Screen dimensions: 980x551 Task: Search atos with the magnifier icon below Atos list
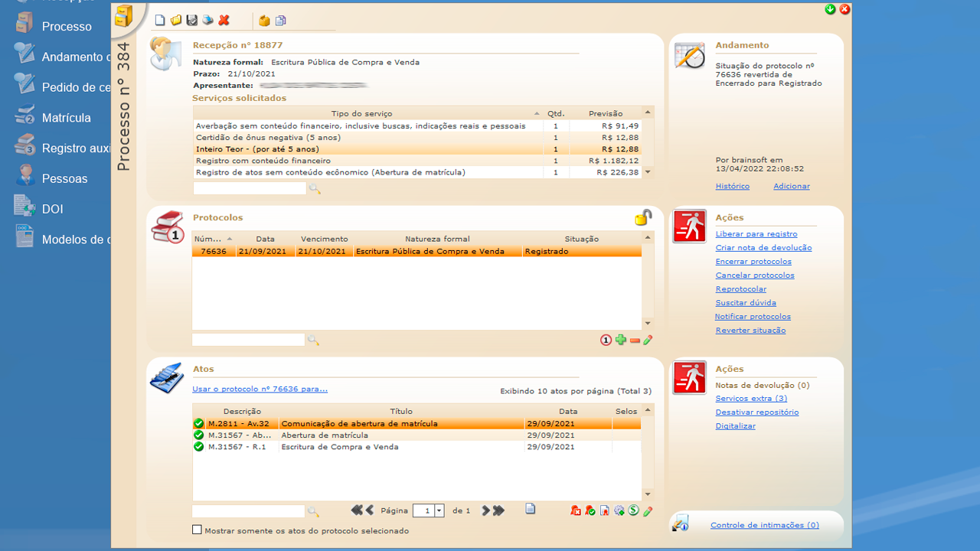click(313, 511)
